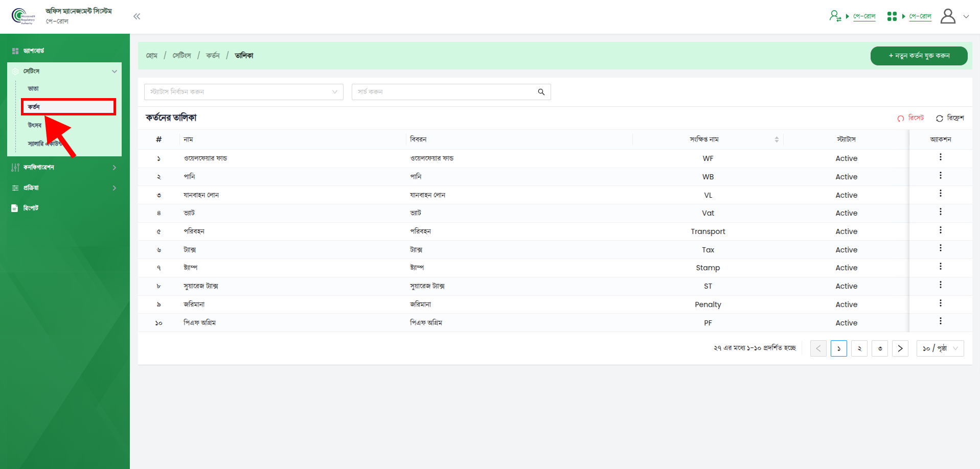Collapse the সেটিংস sidebar section
The image size is (980, 469).
tap(114, 72)
